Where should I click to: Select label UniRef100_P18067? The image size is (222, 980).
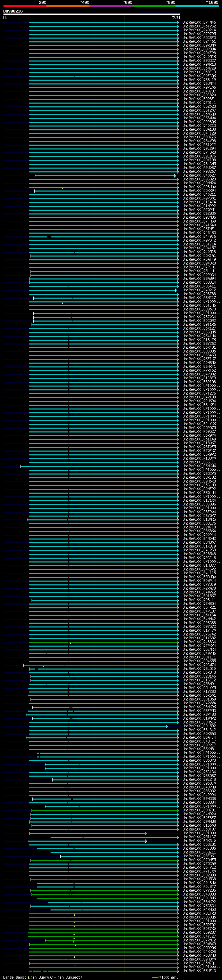[199, 443]
